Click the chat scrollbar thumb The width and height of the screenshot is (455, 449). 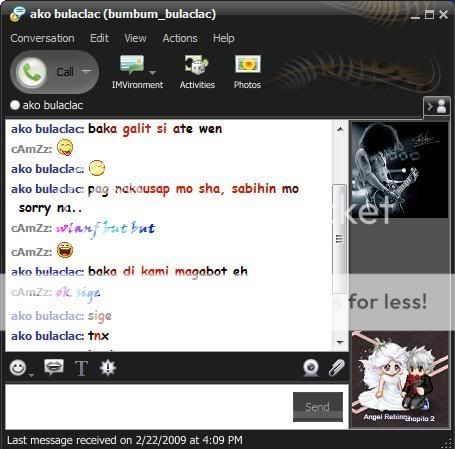tap(340, 239)
